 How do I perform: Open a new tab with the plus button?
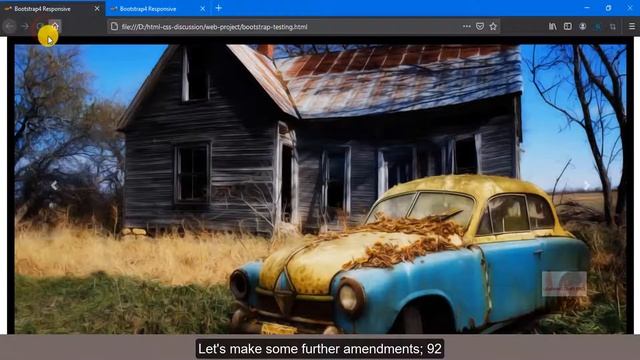219,8
